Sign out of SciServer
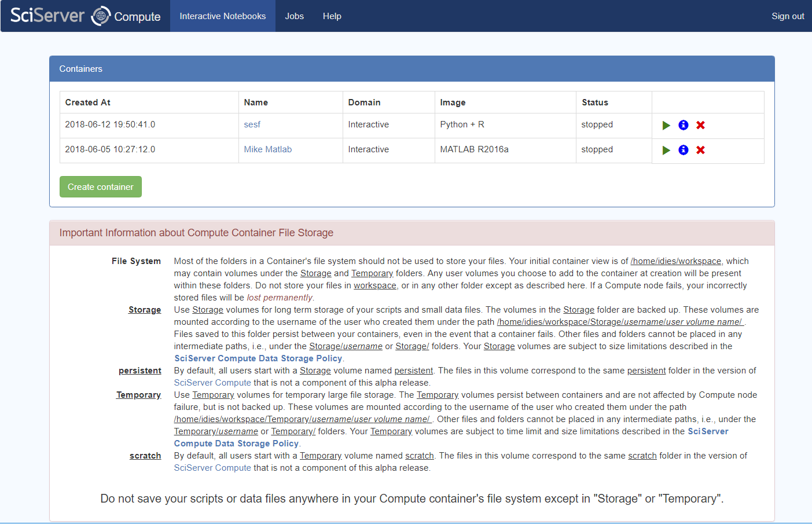The image size is (812, 524). point(788,16)
